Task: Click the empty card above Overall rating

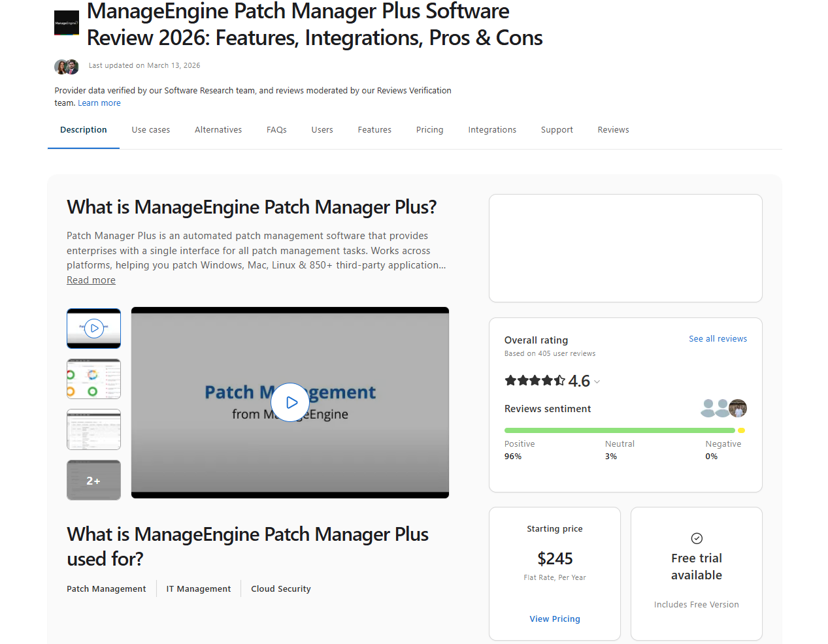Action: point(625,248)
